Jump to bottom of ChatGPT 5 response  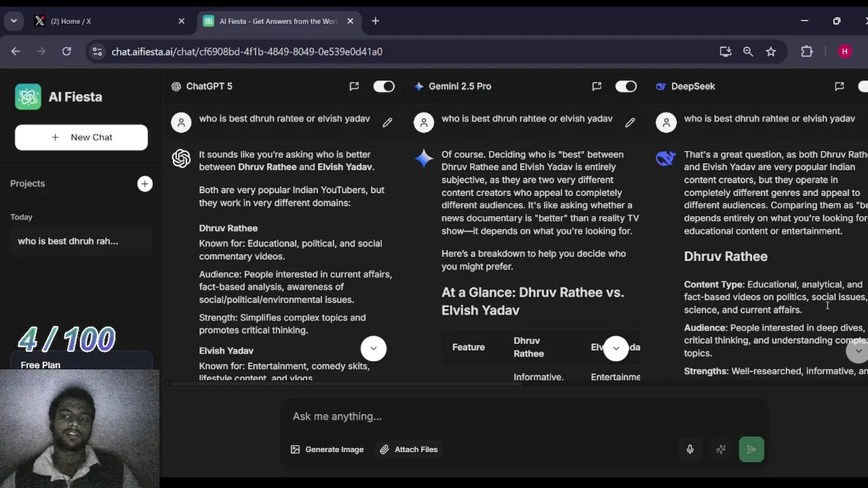[x=373, y=348]
